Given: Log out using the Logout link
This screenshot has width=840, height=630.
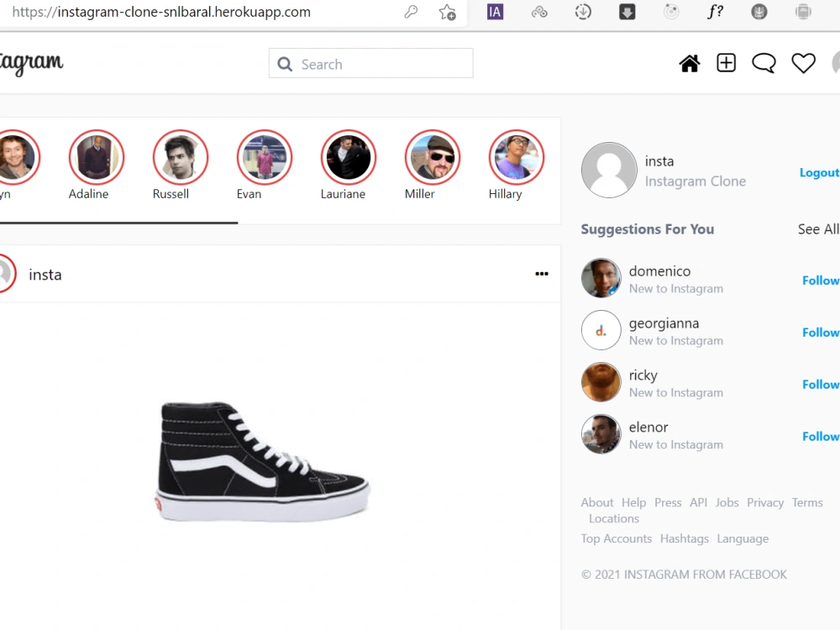Looking at the screenshot, I should point(819,172).
